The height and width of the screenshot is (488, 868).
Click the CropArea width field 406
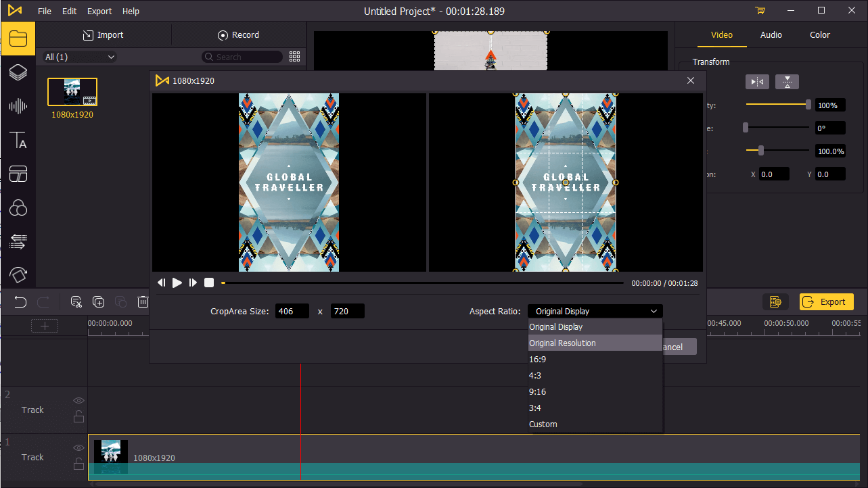292,311
